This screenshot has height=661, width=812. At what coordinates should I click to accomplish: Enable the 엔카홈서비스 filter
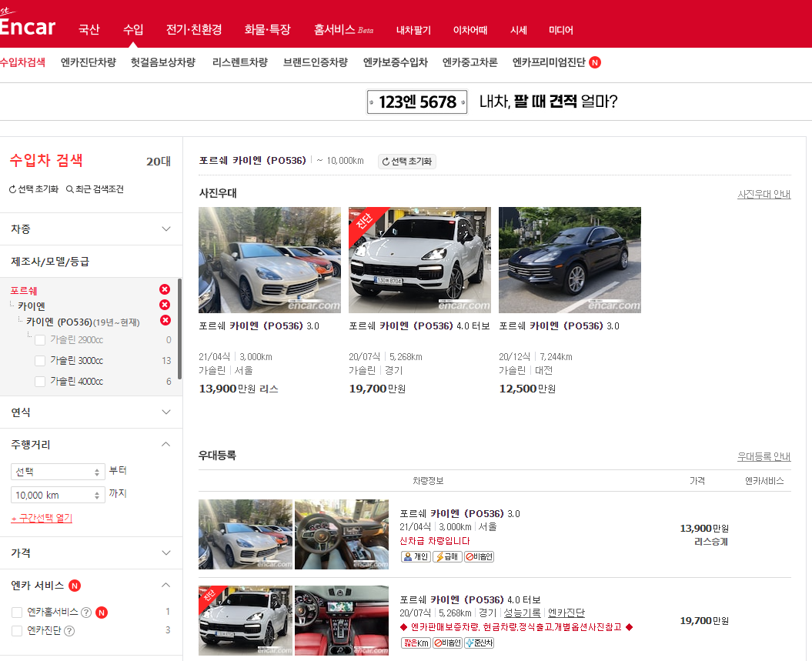pyautogui.click(x=17, y=613)
